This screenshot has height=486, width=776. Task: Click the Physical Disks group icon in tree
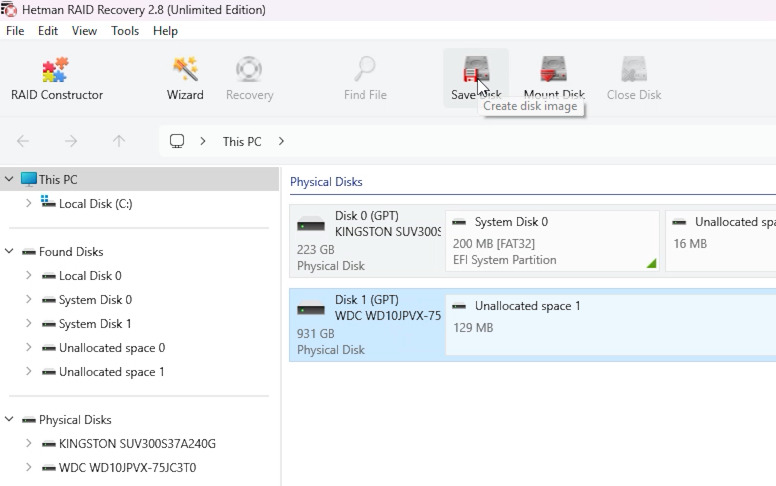29,420
